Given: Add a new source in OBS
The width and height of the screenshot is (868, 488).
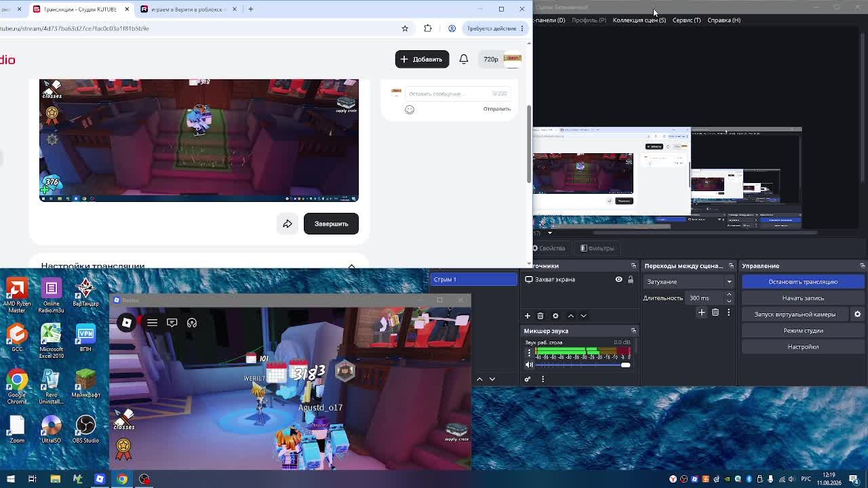Looking at the screenshot, I should (x=528, y=316).
